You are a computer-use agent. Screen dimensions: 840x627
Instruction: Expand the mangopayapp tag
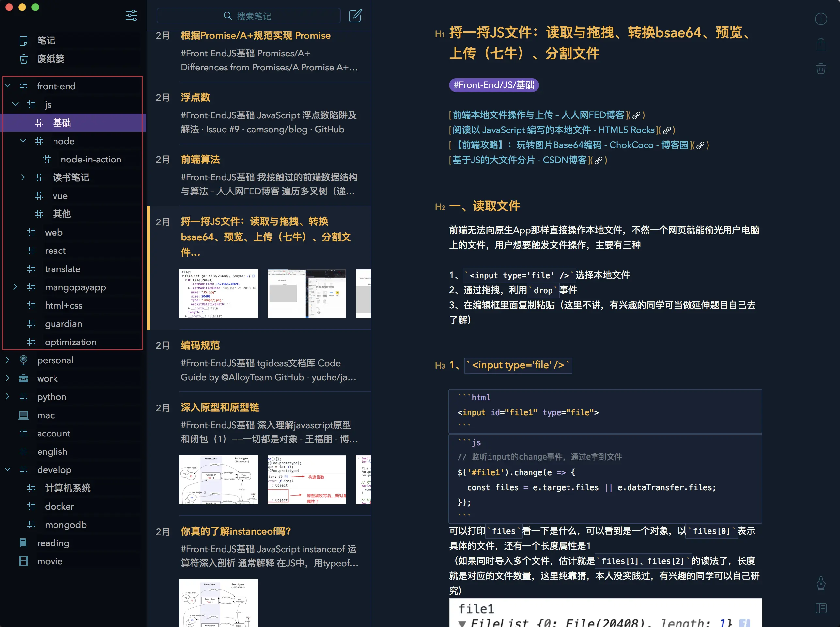(x=15, y=287)
